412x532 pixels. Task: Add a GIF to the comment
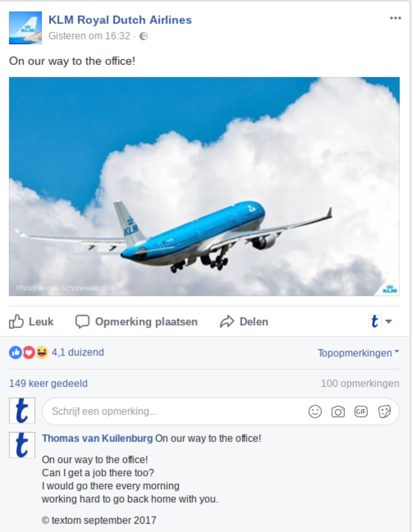tap(361, 411)
